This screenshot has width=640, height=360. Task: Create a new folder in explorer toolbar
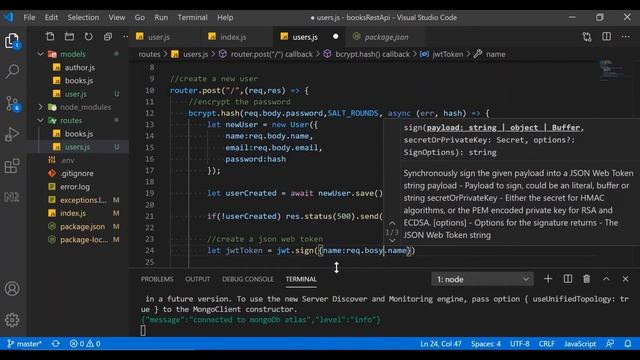pyautogui.click(x=69, y=37)
